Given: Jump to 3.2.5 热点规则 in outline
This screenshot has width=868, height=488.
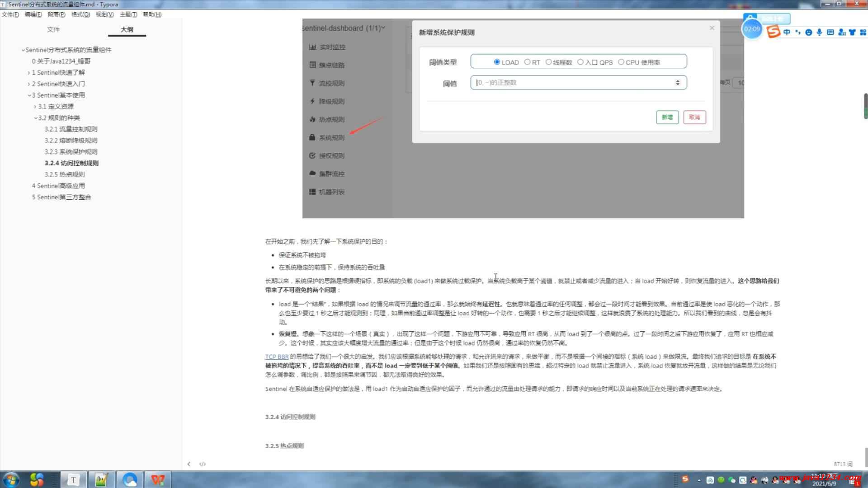Looking at the screenshot, I should (x=65, y=174).
